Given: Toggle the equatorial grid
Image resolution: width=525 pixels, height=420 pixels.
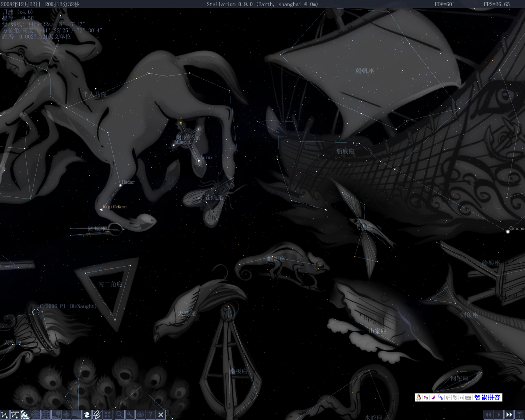Looking at the screenshot, I should pyautogui.click(x=46, y=415).
